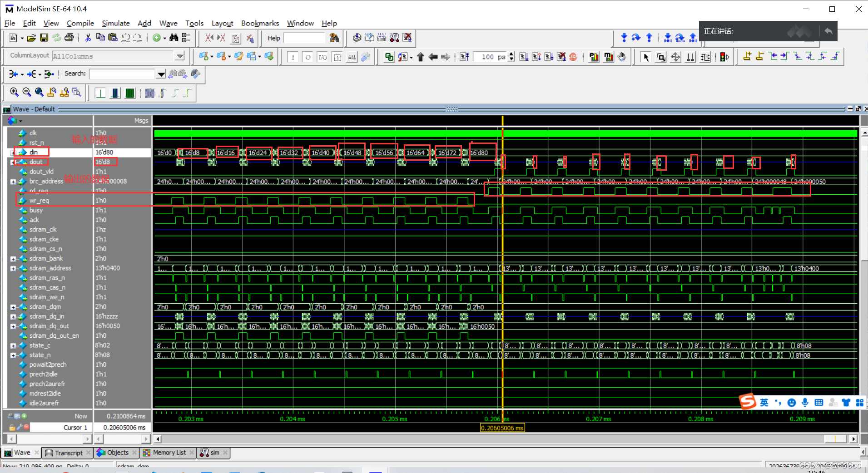Click the Zoom Full waveform icon
The image size is (868, 473).
[x=39, y=92]
